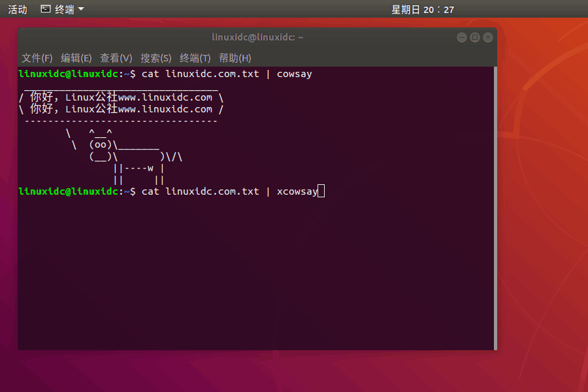Open the 搜索(S) menu

pos(155,58)
